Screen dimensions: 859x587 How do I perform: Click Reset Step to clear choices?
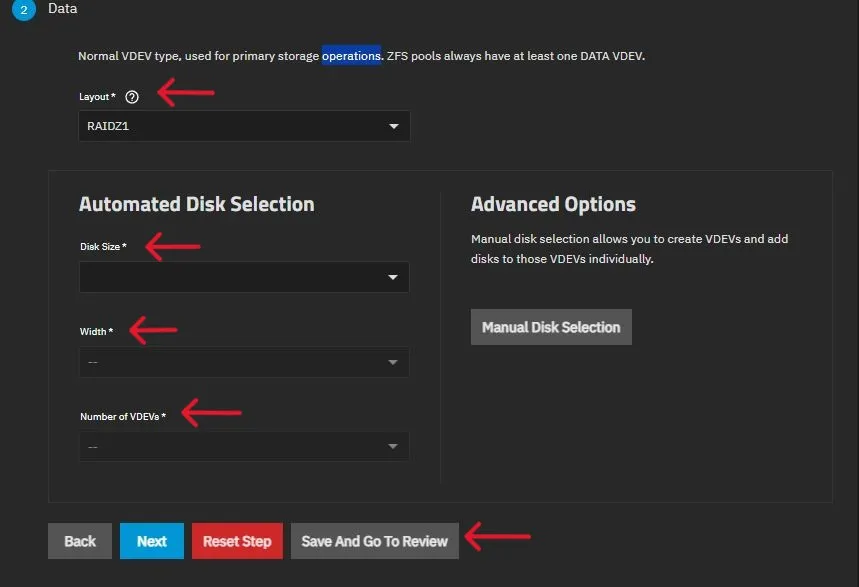(237, 540)
